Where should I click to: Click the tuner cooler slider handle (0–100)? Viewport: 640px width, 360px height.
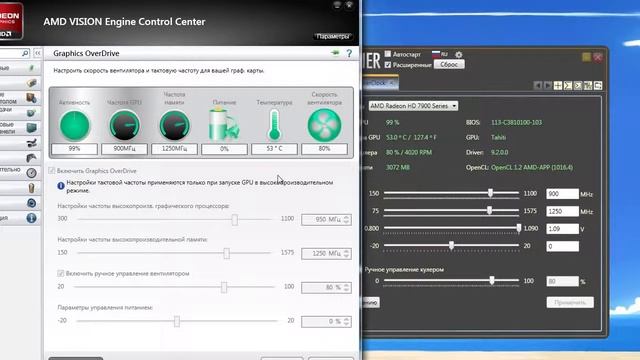click(x=492, y=280)
